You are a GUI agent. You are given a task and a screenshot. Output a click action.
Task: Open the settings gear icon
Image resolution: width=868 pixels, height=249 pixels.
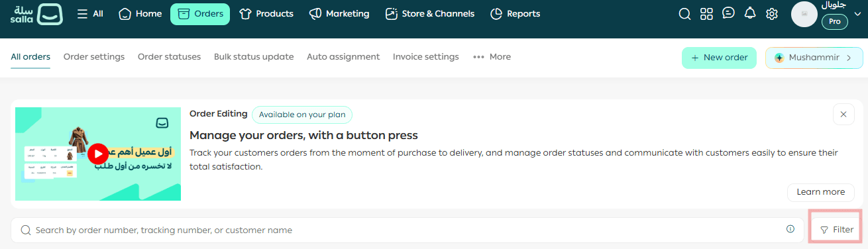(x=772, y=14)
